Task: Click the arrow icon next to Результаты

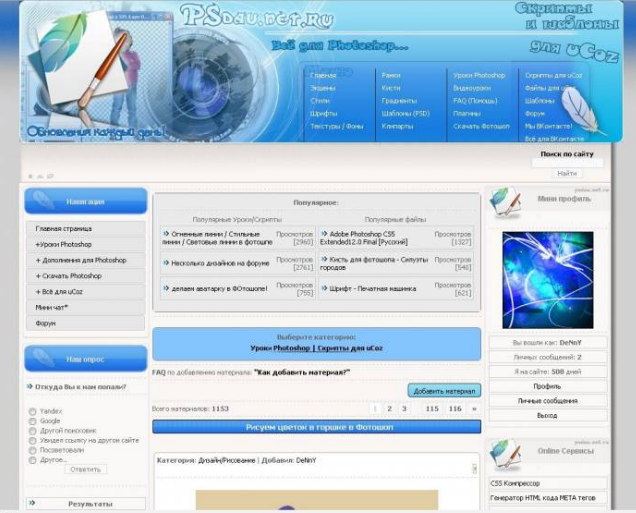Action: point(33,504)
